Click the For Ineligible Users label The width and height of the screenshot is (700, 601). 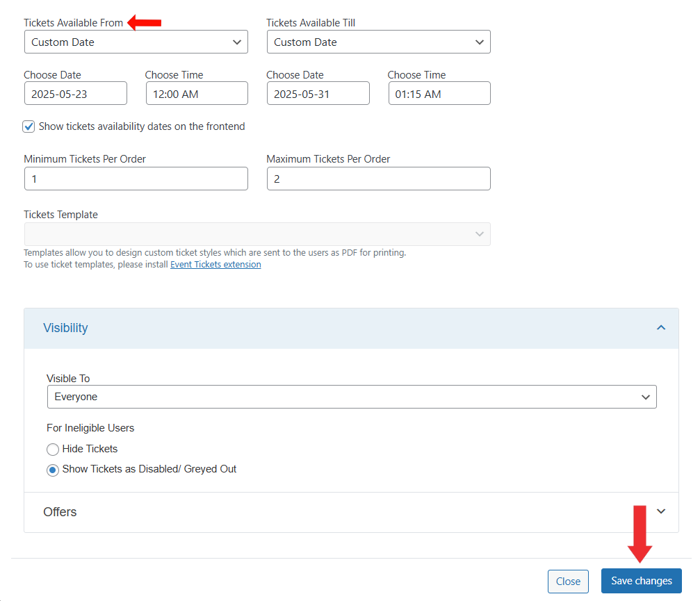[90, 428]
